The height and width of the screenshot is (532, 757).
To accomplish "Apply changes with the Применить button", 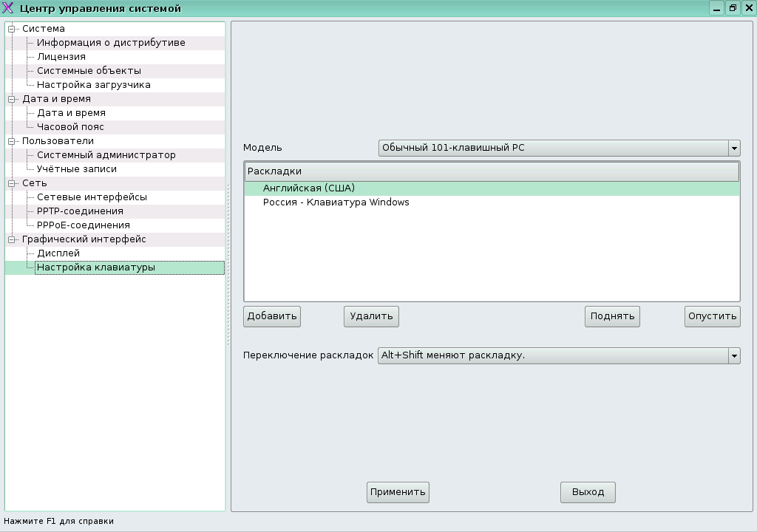I will tap(398, 492).
